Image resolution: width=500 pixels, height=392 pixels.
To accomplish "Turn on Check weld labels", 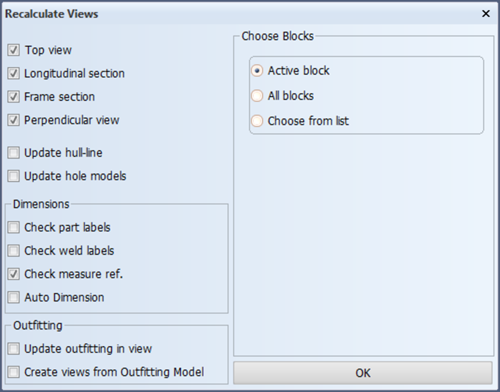I will tap(14, 251).
